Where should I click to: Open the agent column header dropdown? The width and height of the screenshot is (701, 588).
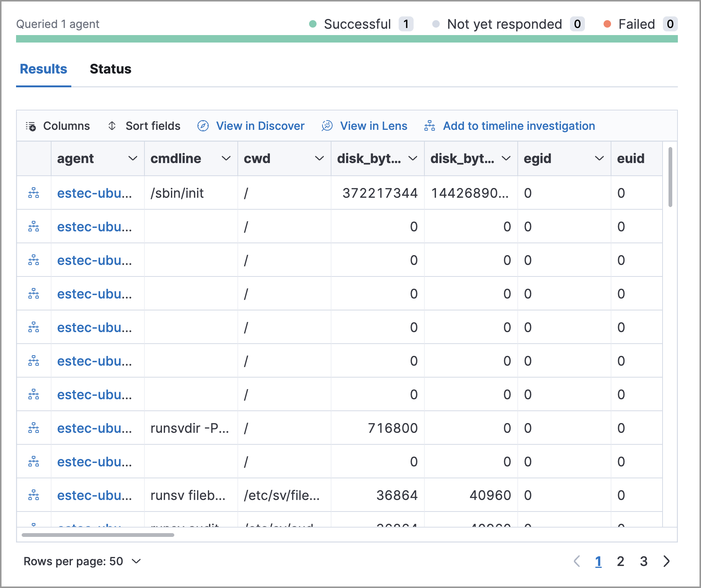point(133,159)
